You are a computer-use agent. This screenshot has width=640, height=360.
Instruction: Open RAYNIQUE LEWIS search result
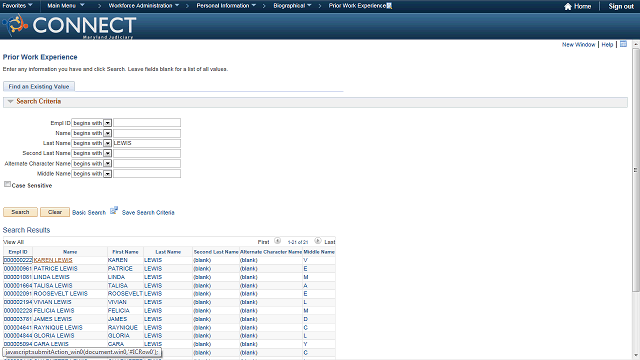click(58, 327)
